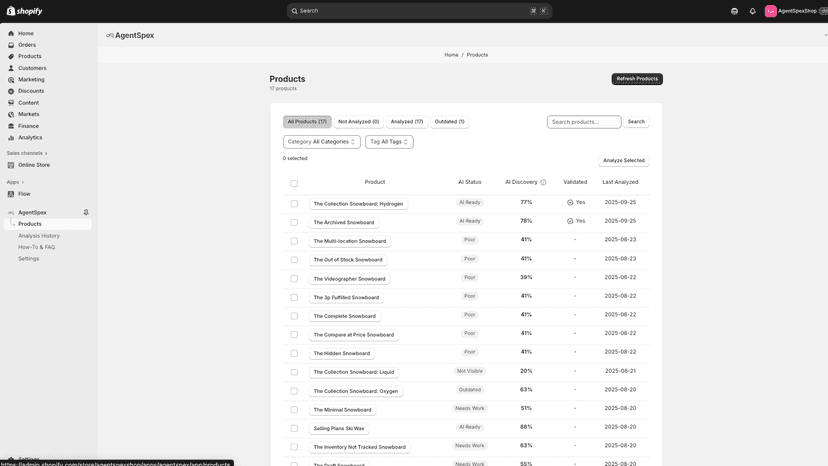Open the Products tag icon in sidebar
828x466 pixels.
[11, 57]
